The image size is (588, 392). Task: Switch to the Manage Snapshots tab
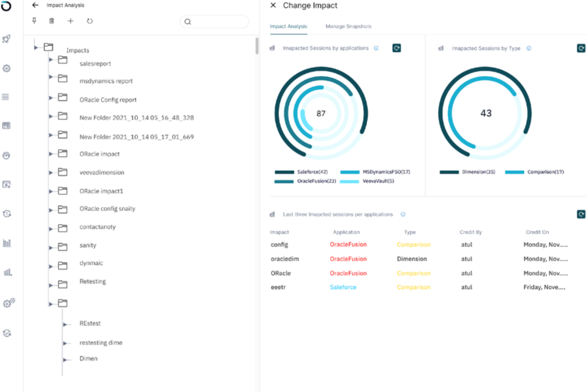[x=348, y=26]
